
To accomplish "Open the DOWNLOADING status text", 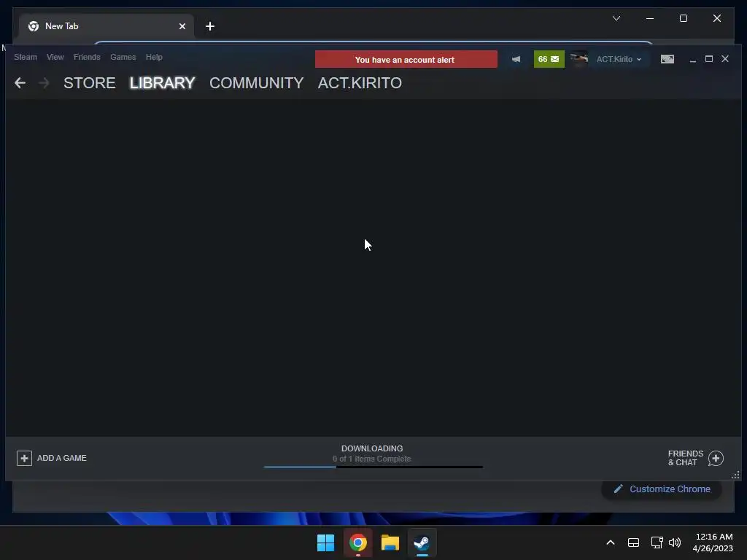I will (x=372, y=448).
